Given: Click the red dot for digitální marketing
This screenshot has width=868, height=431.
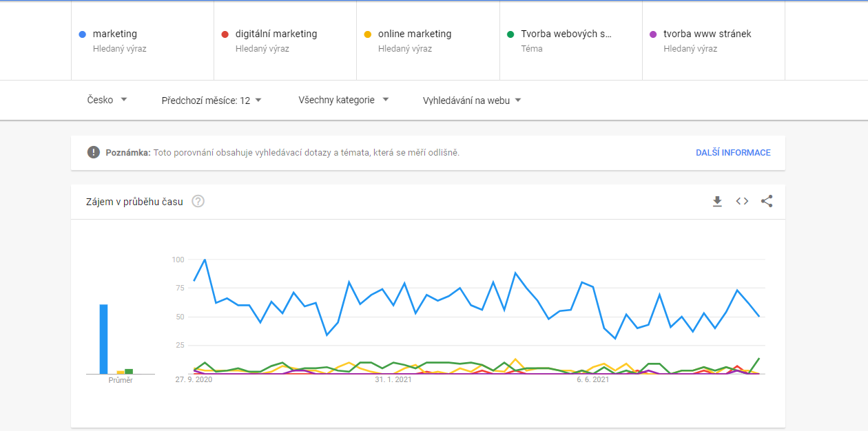Looking at the screenshot, I should point(225,34).
